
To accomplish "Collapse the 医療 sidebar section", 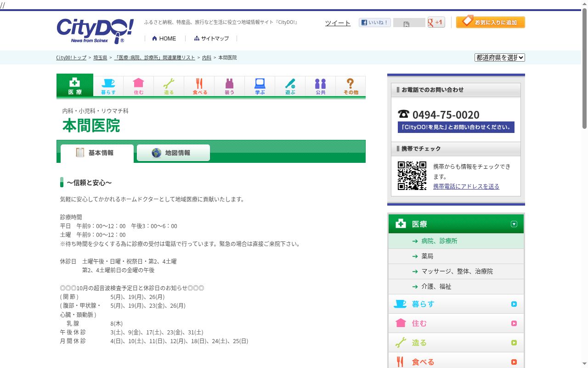I will tap(456, 224).
